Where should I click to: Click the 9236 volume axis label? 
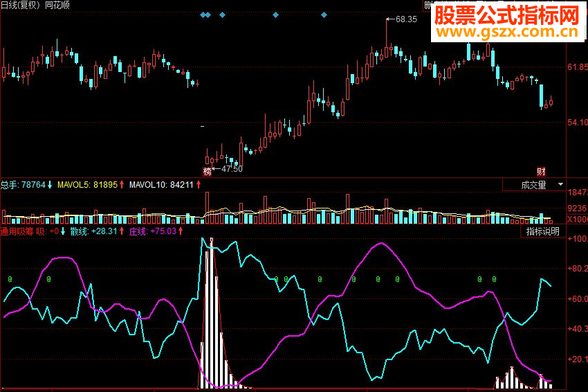tap(578, 208)
